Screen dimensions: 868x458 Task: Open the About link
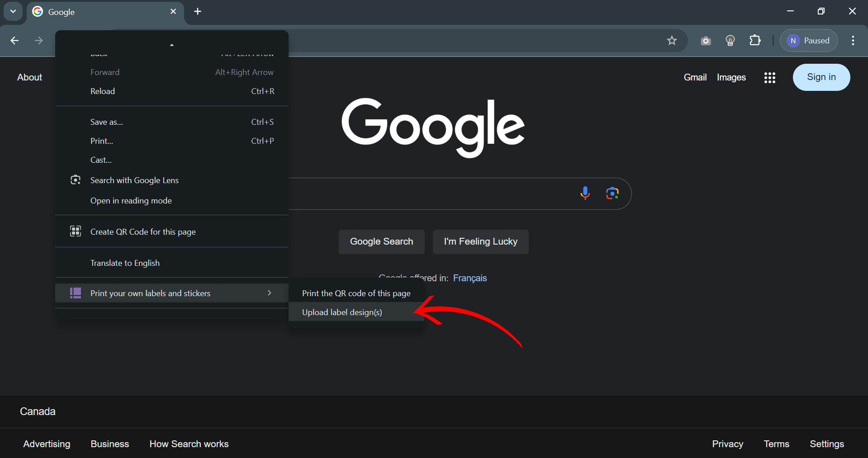pos(29,77)
